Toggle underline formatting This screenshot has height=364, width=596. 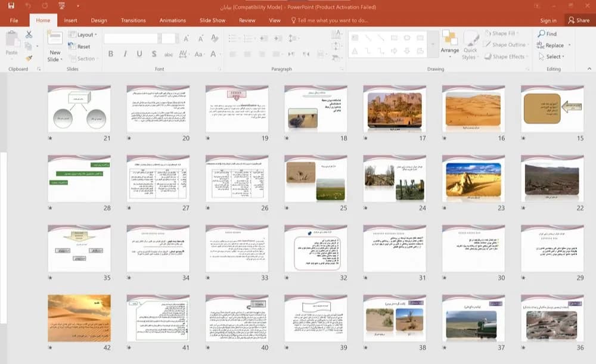click(x=139, y=54)
